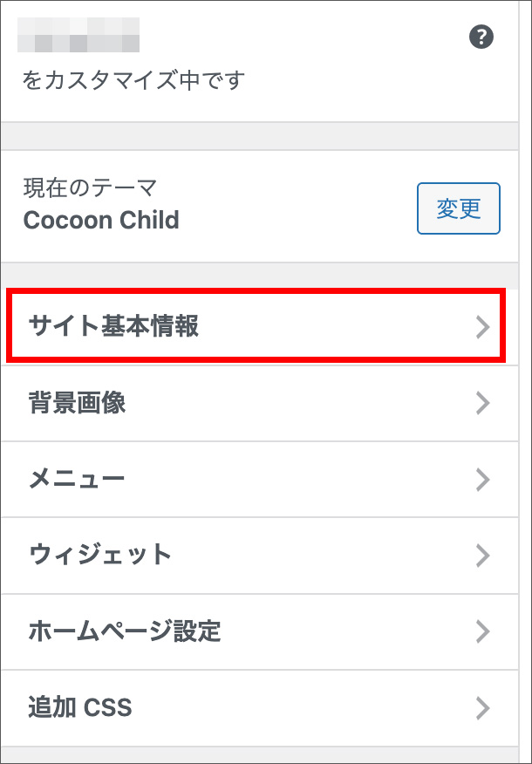Click the chevron next to 追加 CSS
The width and height of the screenshot is (532, 764).
[482, 708]
